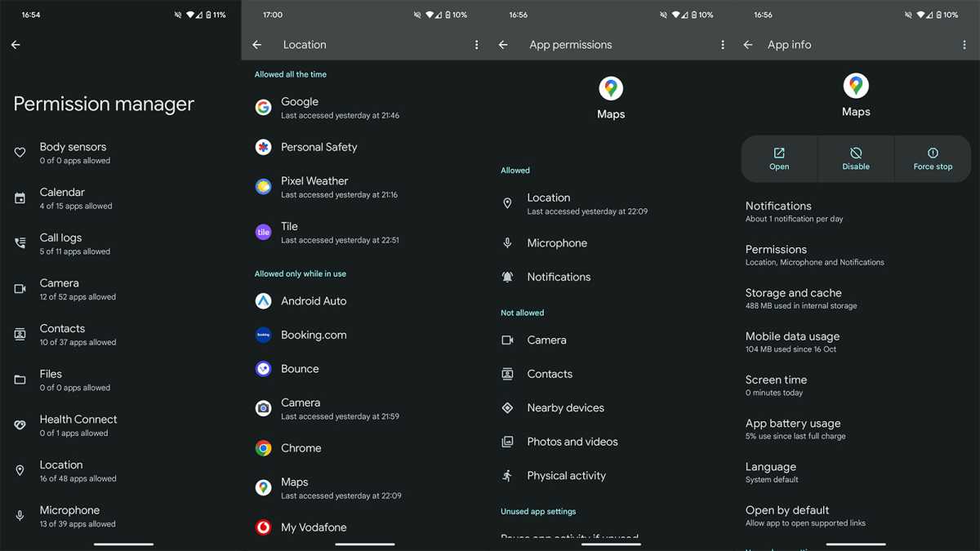Tap the Tile app icon
980x551 pixels.
pyautogui.click(x=263, y=233)
